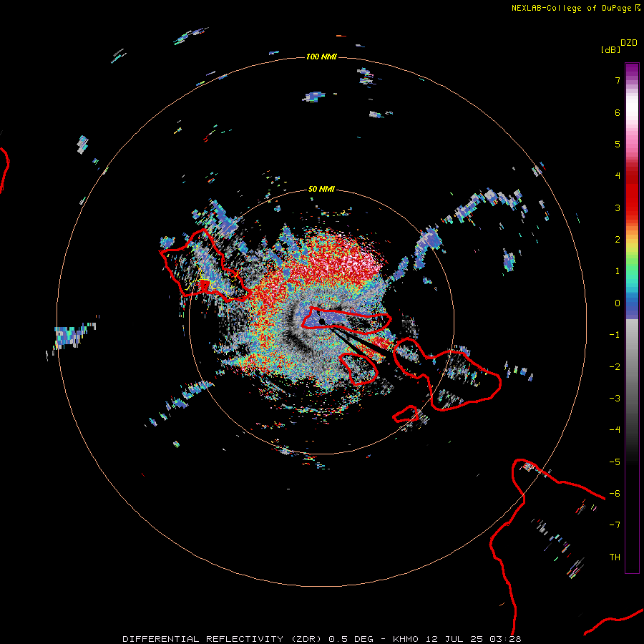Click the [dB] units label
Image resolution: width=644 pixels, height=644 pixels.
pos(610,49)
